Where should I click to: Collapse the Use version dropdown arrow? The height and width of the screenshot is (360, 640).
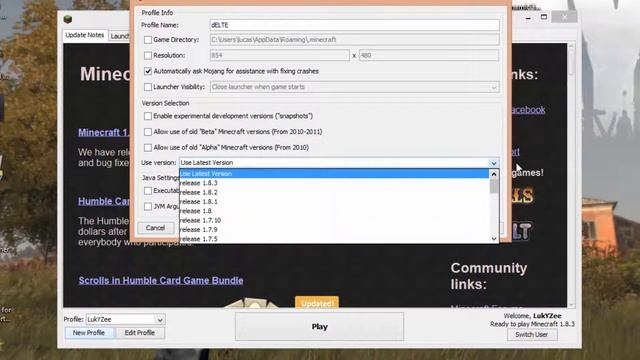493,163
